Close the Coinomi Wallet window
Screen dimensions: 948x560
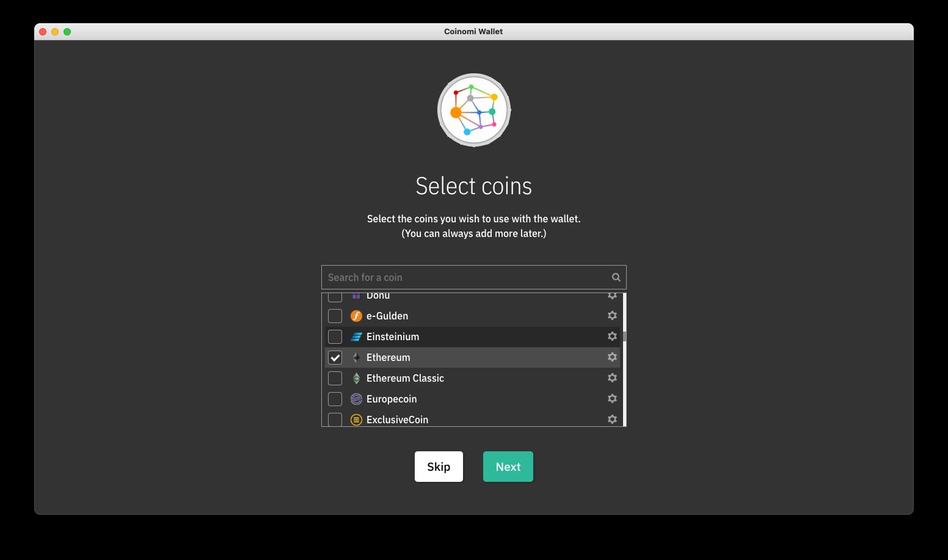coord(43,32)
